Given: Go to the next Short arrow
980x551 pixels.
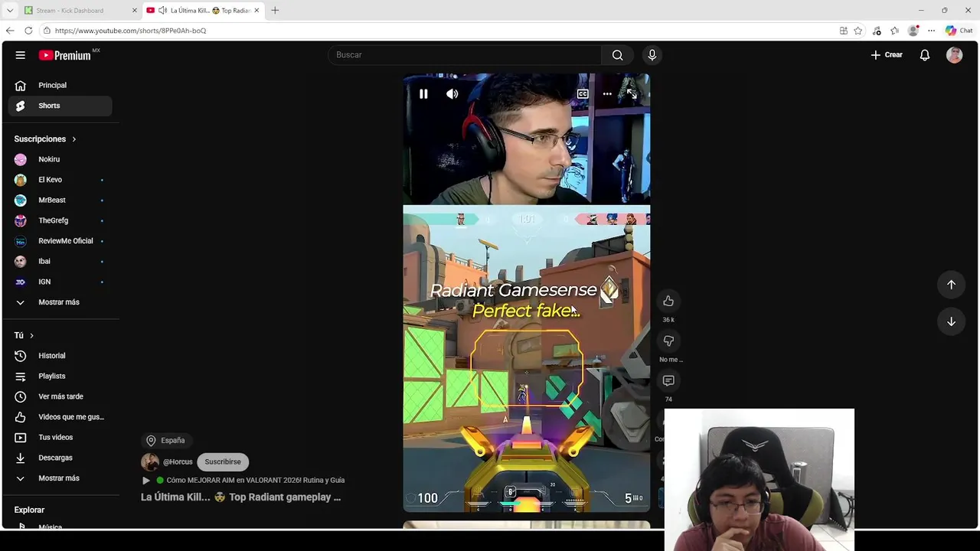Looking at the screenshot, I should coord(951,321).
